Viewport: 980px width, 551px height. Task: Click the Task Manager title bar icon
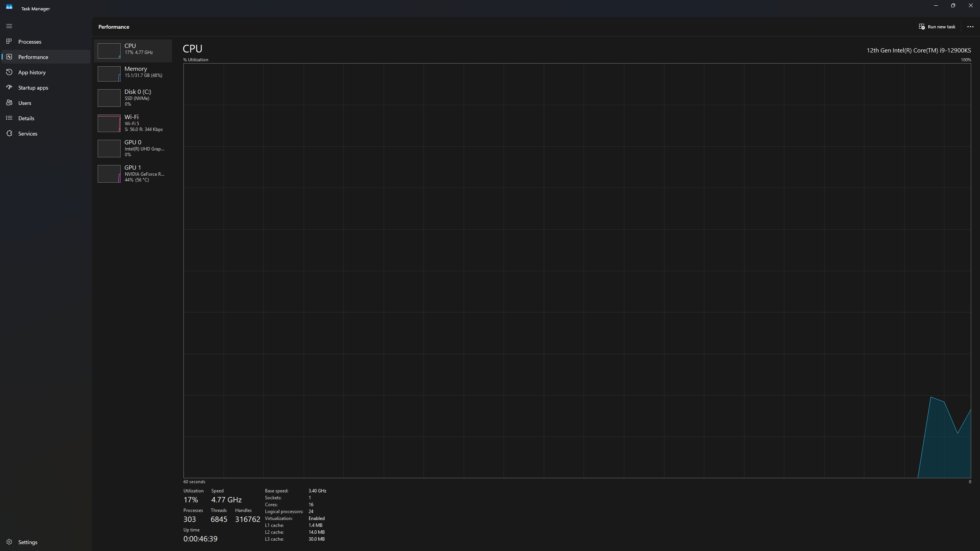pos(9,7)
